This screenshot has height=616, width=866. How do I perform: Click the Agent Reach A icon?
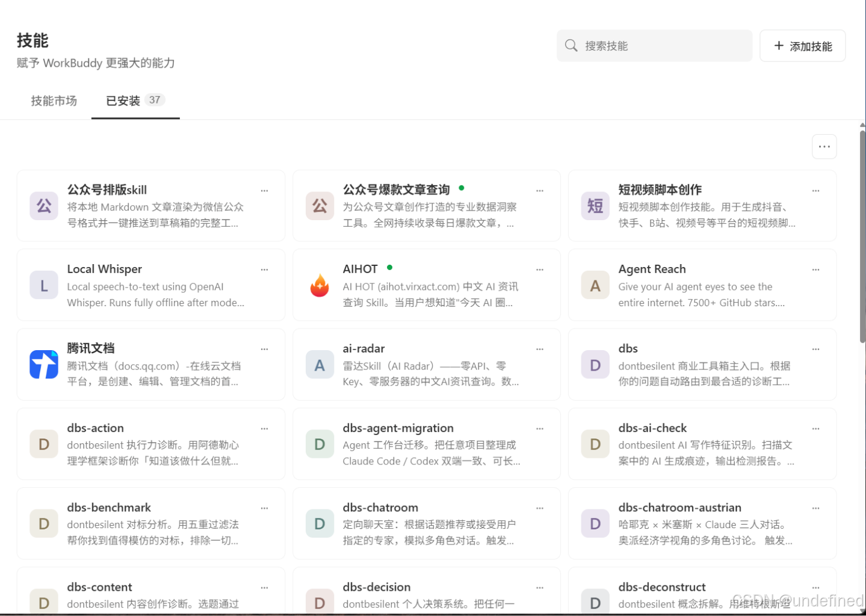point(595,285)
